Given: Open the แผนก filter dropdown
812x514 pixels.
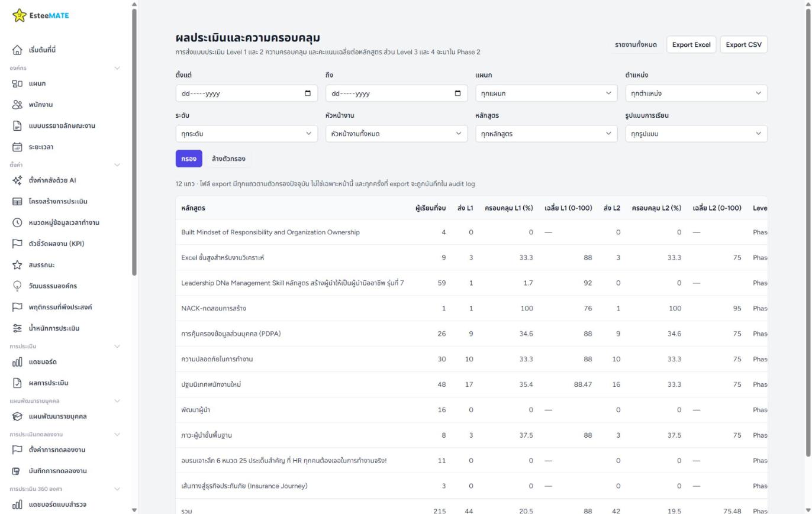Looking at the screenshot, I should (x=546, y=93).
